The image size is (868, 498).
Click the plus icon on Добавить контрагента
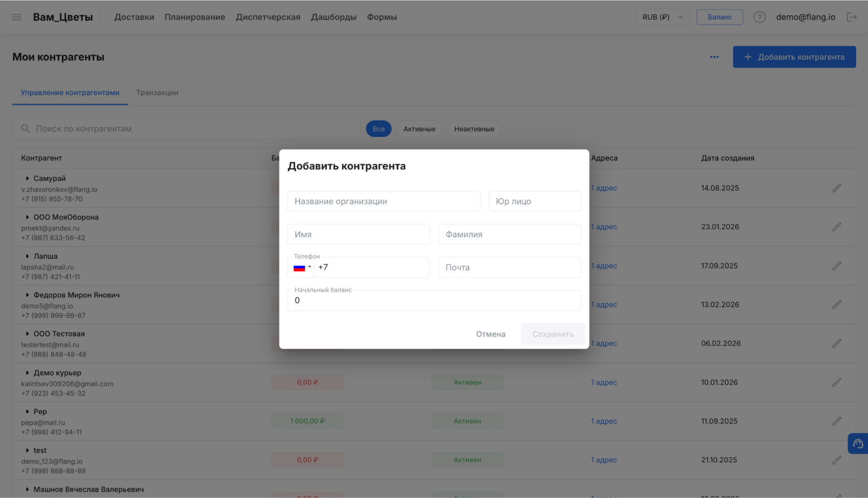tap(748, 57)
